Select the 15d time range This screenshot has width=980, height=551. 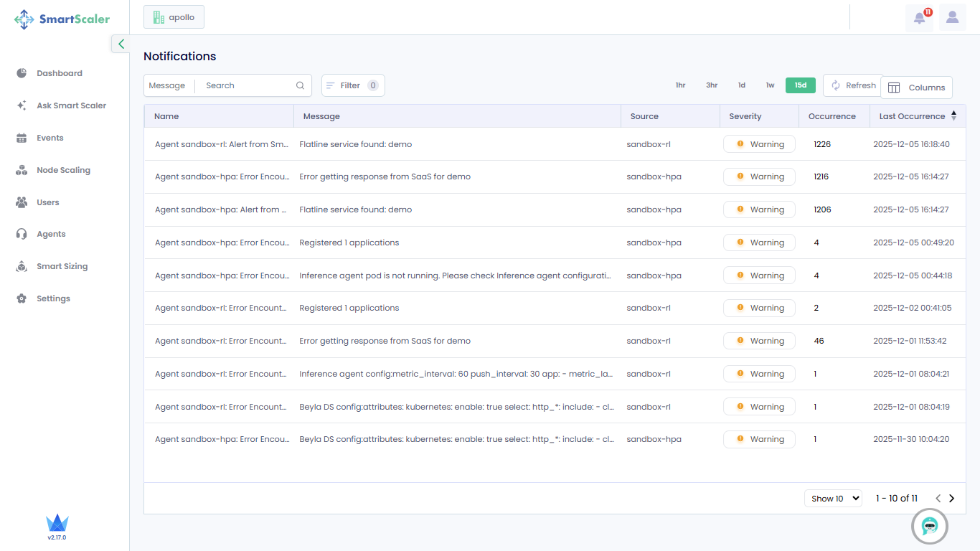point(800,85)
